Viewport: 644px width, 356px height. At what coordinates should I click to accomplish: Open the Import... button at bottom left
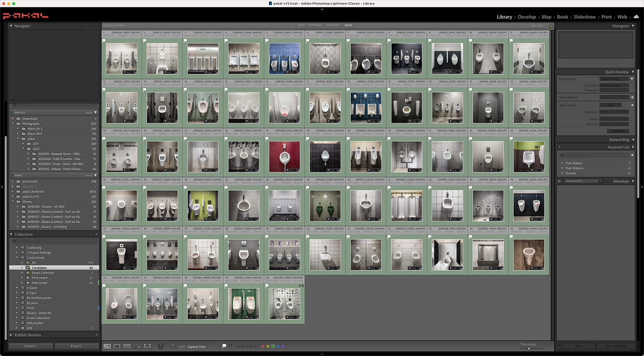[x=30, y=346]
